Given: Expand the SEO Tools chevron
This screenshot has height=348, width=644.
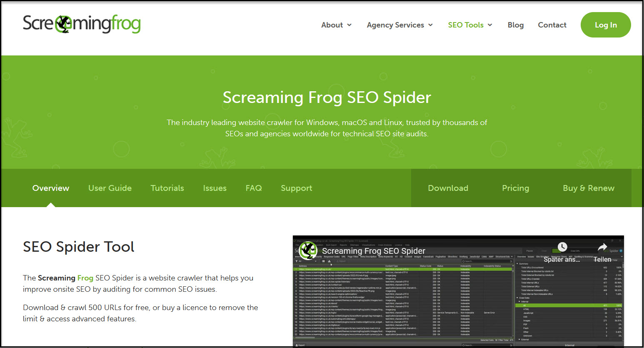Looking at the screenshot, I should pyautogui.click(x=490, y=25).
